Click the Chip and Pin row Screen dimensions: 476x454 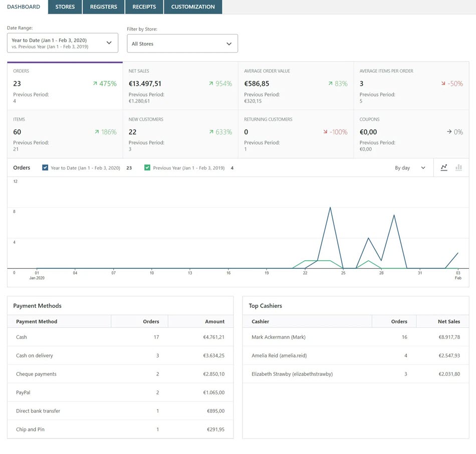pos(120,429)
